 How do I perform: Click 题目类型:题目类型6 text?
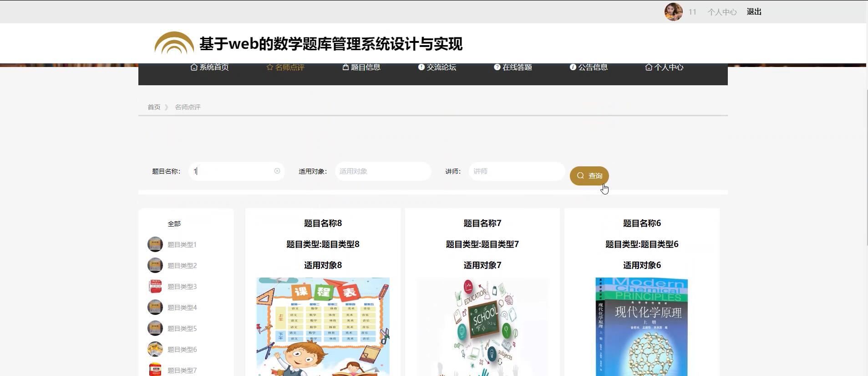(642, 244)
